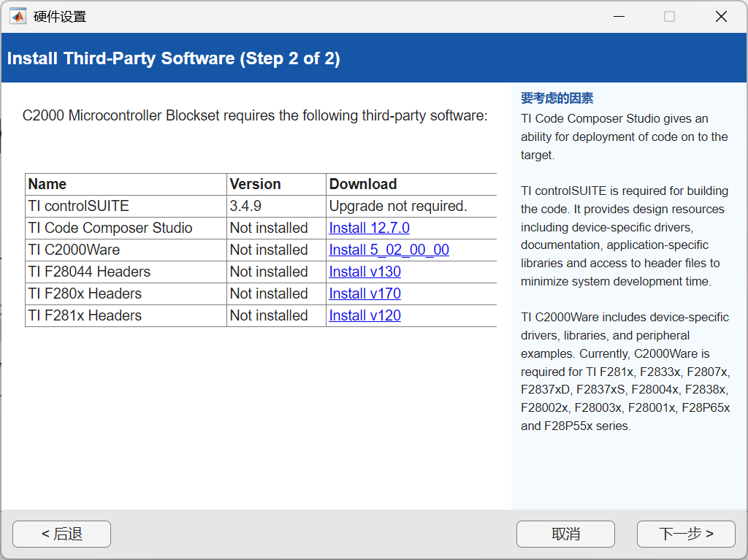Click the disabled maximize button
The image size is (748, 560).
[x=669, y=17]
